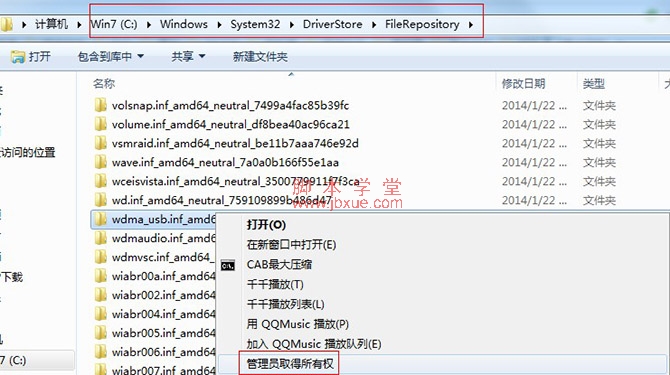Click the CAB最大压缩 command prompt icon
670x375 pixels.
(x=228, y=265)
